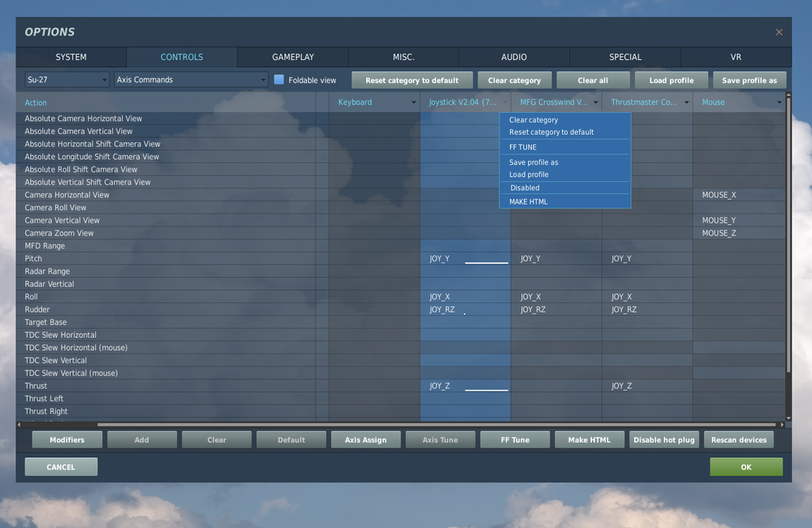812x528 pixels.
Task: Choose Reset category to default in context menu
Action: coord(565,132)
